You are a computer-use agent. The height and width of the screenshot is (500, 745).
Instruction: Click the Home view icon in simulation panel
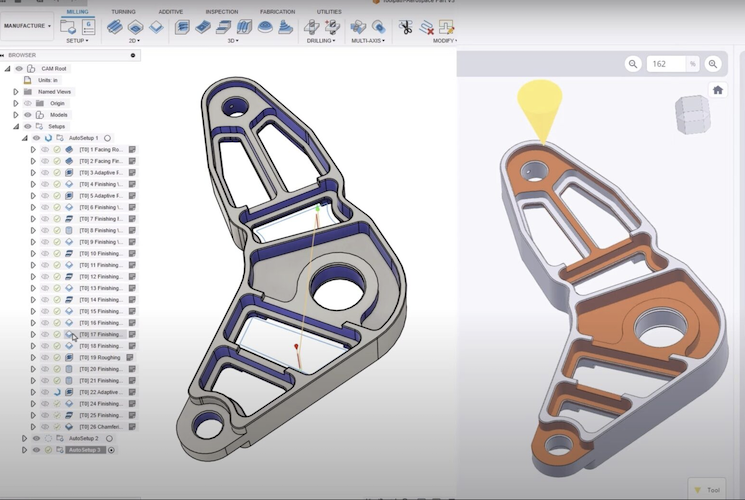(717, 90)
